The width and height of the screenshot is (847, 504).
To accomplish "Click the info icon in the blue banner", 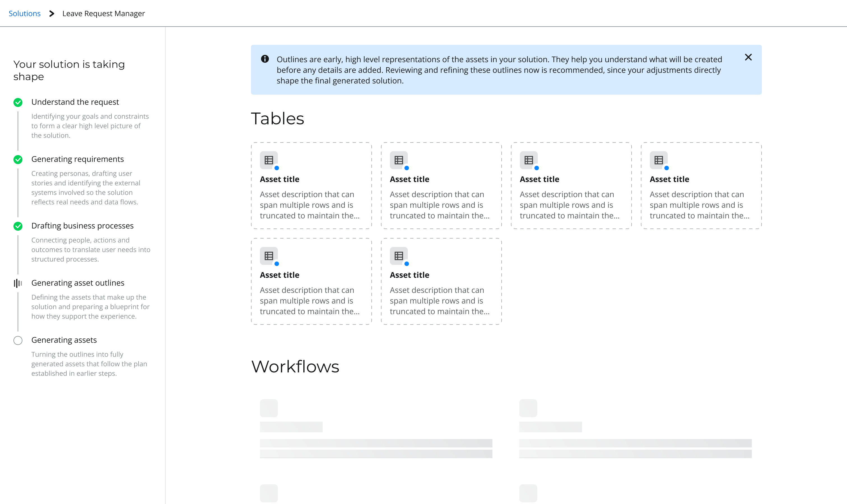I will tap(265, 59).
